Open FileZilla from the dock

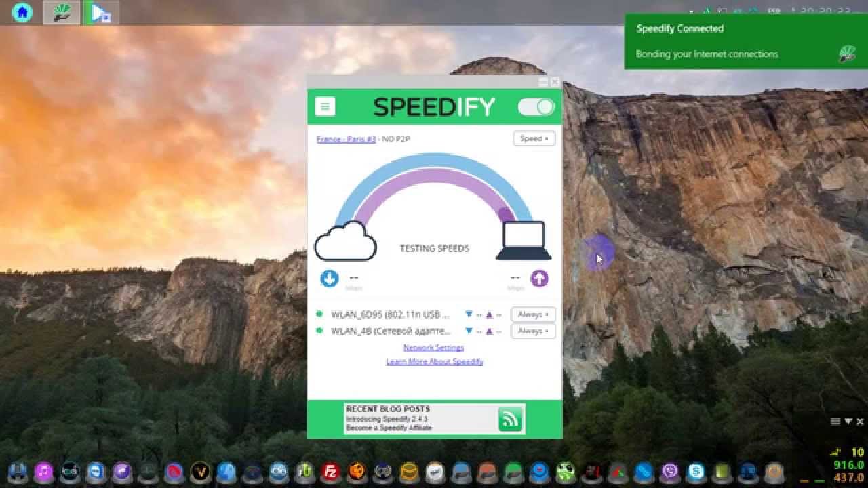click(331, 471)
